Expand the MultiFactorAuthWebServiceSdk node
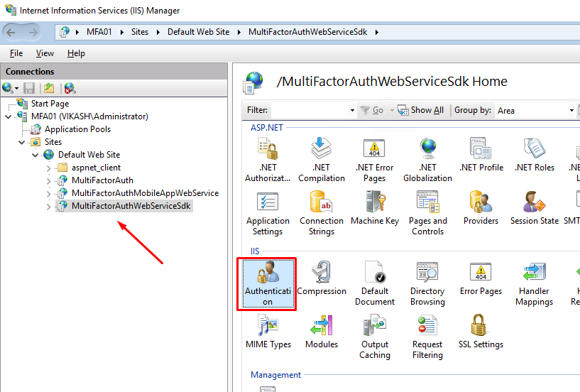 (x=48, y=206)
